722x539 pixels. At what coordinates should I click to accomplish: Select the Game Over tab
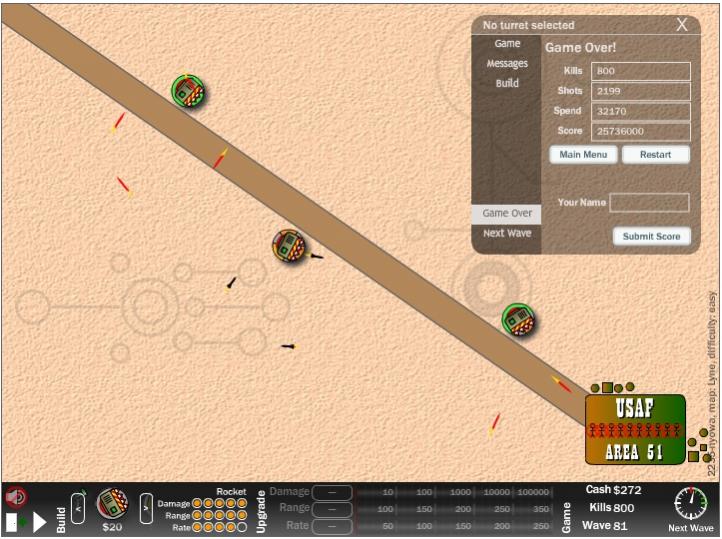pos(507,214)
